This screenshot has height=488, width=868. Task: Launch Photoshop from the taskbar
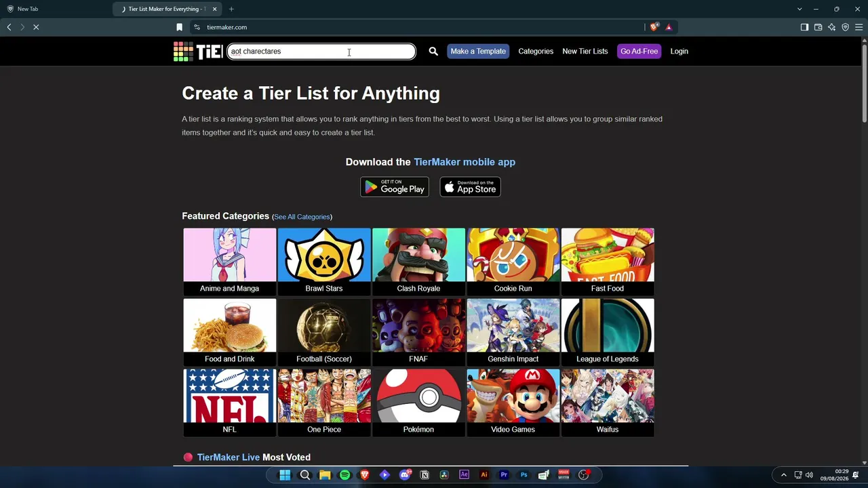524,475
